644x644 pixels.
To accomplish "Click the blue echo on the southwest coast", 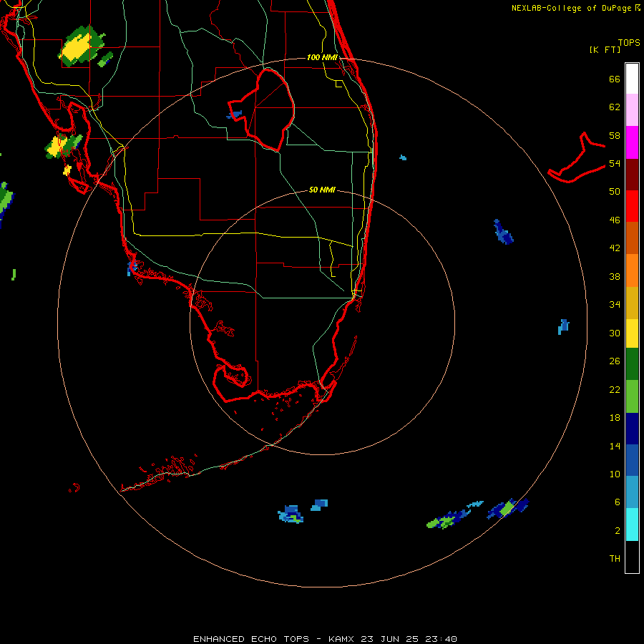I will click(132, 268).
